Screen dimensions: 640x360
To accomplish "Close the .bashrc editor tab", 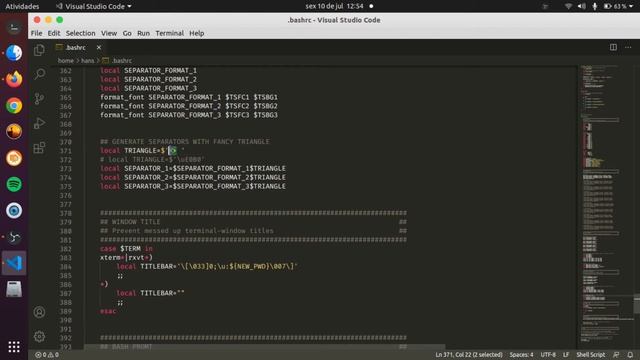I will point(99,47).
